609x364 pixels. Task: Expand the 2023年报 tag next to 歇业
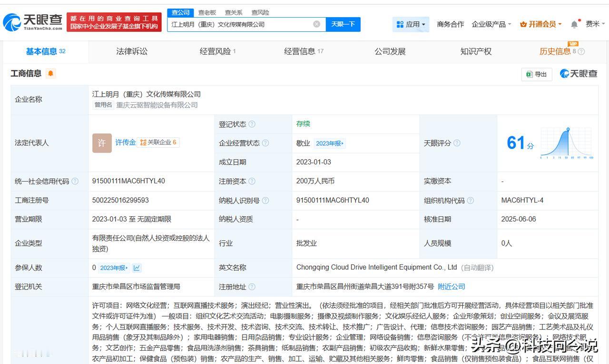(329, 143)
